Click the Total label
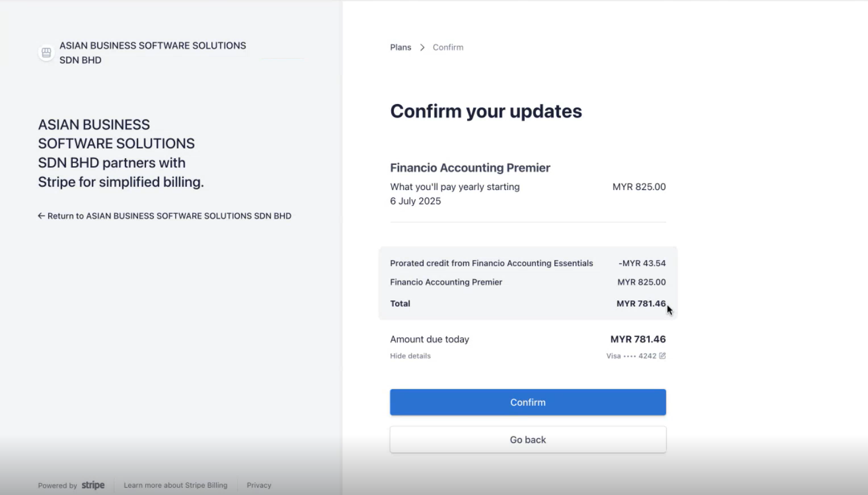The image size is (868, 495). (x=400, y=304)
